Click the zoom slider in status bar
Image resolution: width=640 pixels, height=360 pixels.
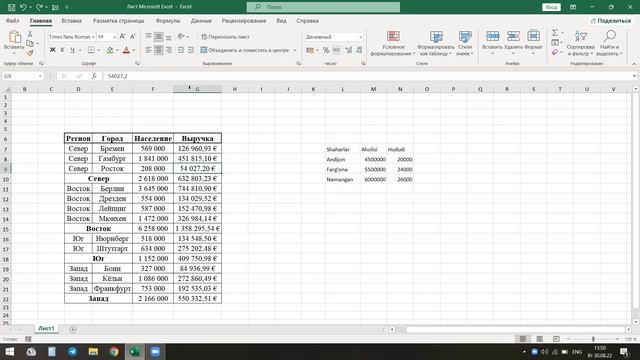593,339
